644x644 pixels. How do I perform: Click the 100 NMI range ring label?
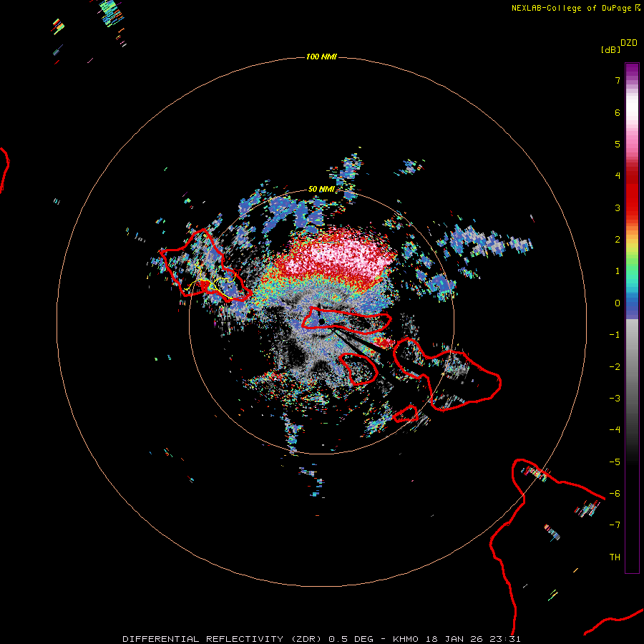pos(321,57)
